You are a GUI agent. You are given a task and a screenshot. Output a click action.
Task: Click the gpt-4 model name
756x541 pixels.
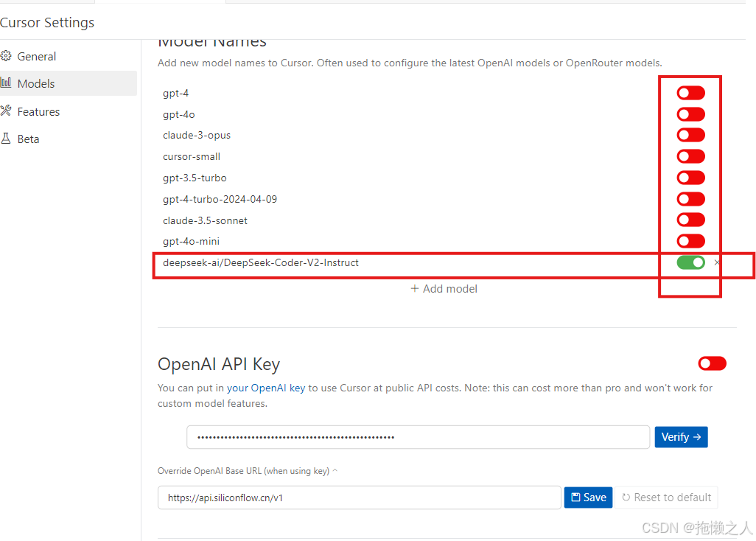pos(176,93)
